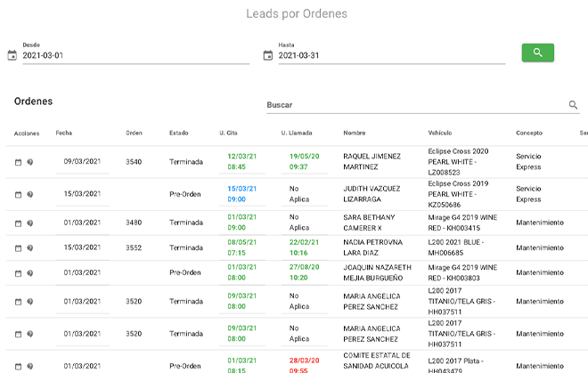Viewport: 588px width, 373px height.
Task: Click red U. Llamada value 28/03/20 09:55
Action: click(x=304, y=366)
